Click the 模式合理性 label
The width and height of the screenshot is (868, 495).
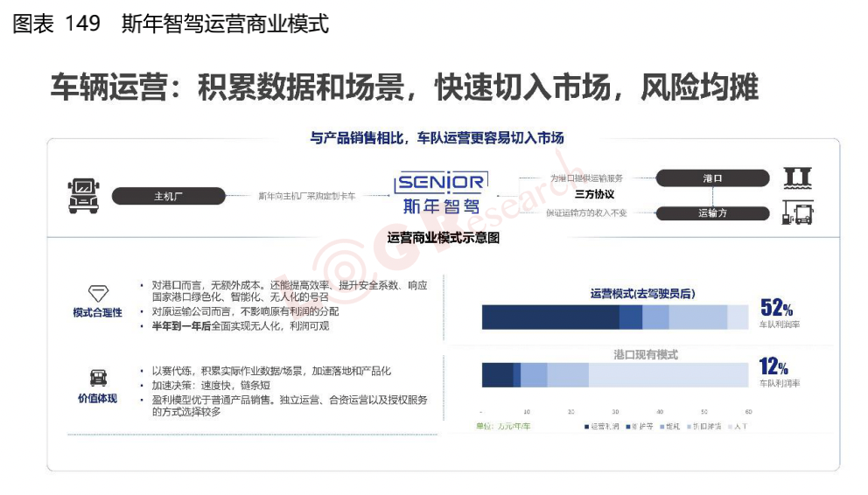pyautogui.click(x=97, y=312)
